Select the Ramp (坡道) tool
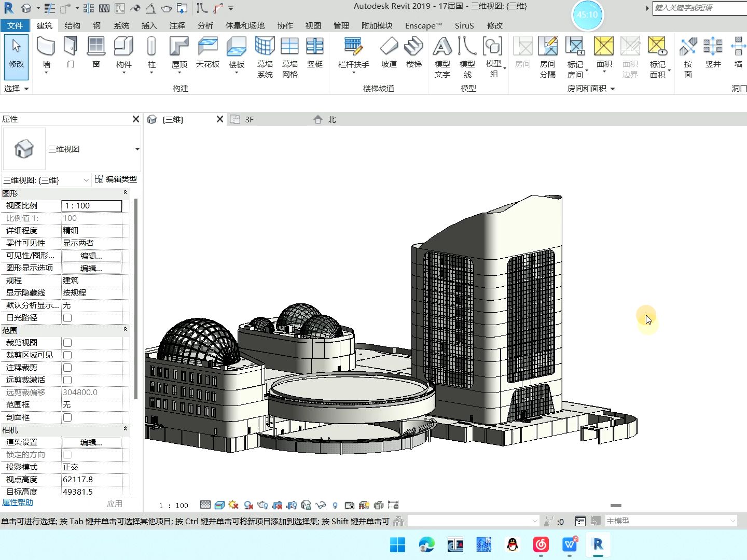 tap(389, 52)
